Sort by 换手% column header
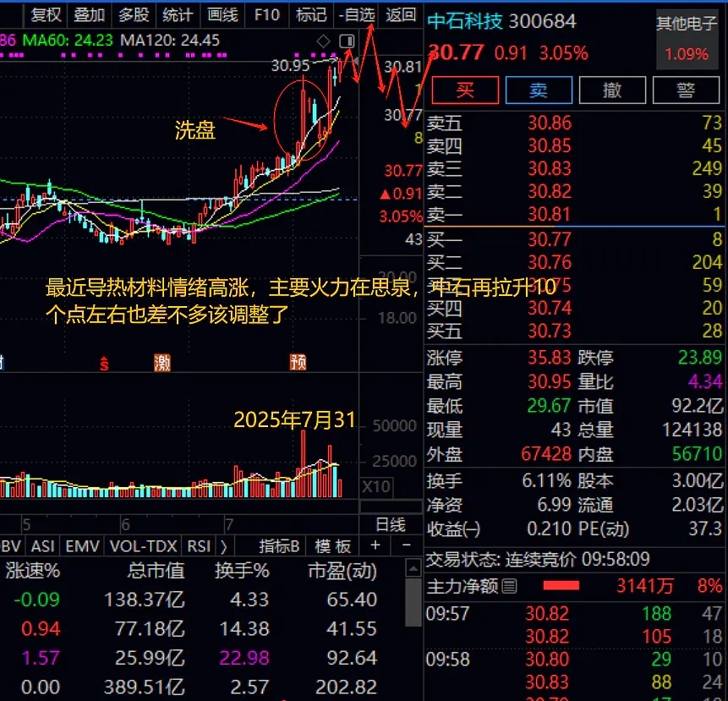Screen dimensions: 728x701 point(242,571)
